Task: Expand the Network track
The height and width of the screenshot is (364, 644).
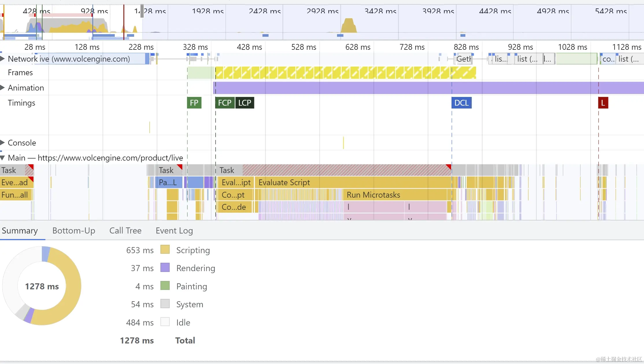Action: click(x=3, y=59)
